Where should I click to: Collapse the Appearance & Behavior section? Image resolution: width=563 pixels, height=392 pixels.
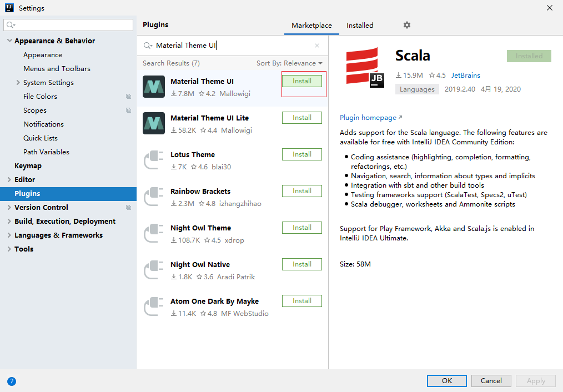9,41
